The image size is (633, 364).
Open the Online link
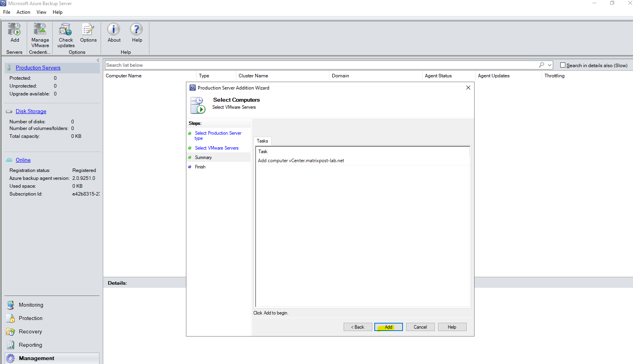pyautogui.click(x=23, y=160)
